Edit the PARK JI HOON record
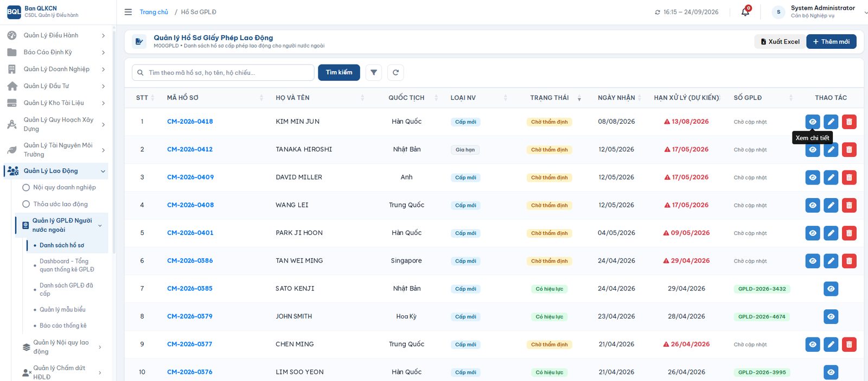Screen dimensions: 868x381 point(831,233)
